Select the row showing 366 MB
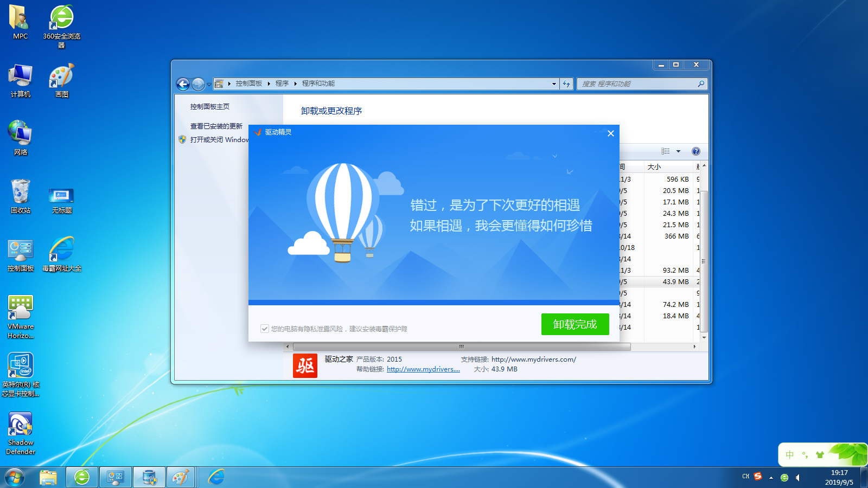Image resolution: width=868 pixels, height=488 pixels. (659, 236)
